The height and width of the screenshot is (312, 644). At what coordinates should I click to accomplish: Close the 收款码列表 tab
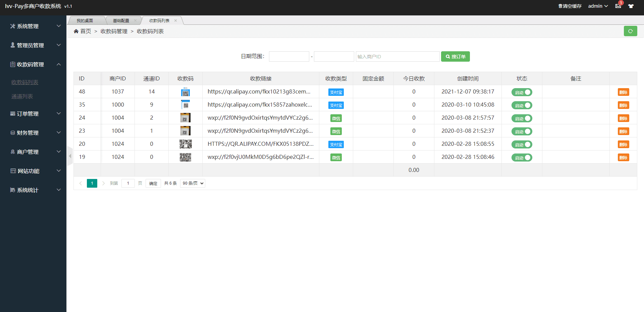click(x=175, y=21)
